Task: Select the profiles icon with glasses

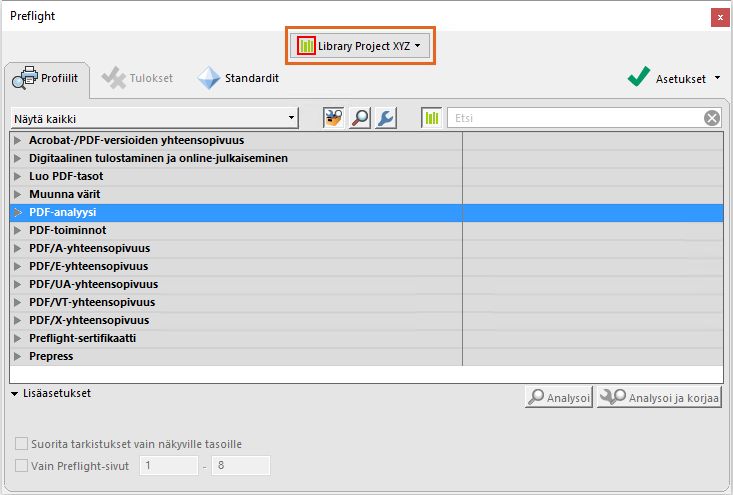Action: pos(333,118)
